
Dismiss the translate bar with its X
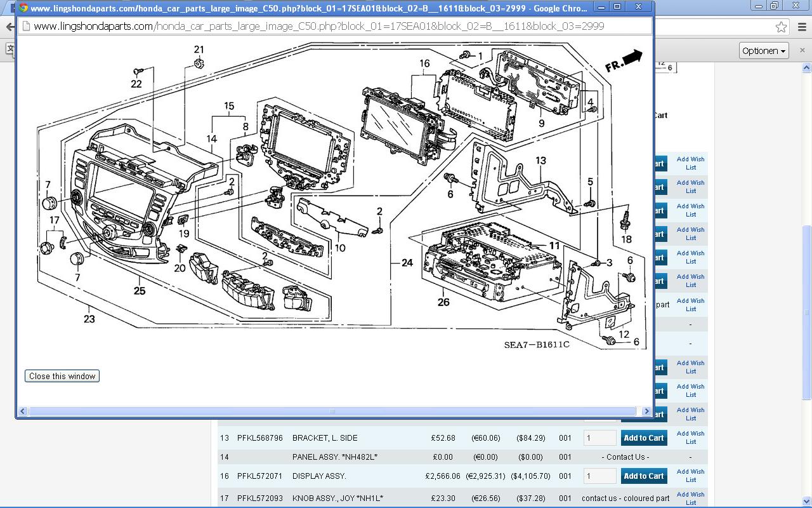[x=802, y=50]
